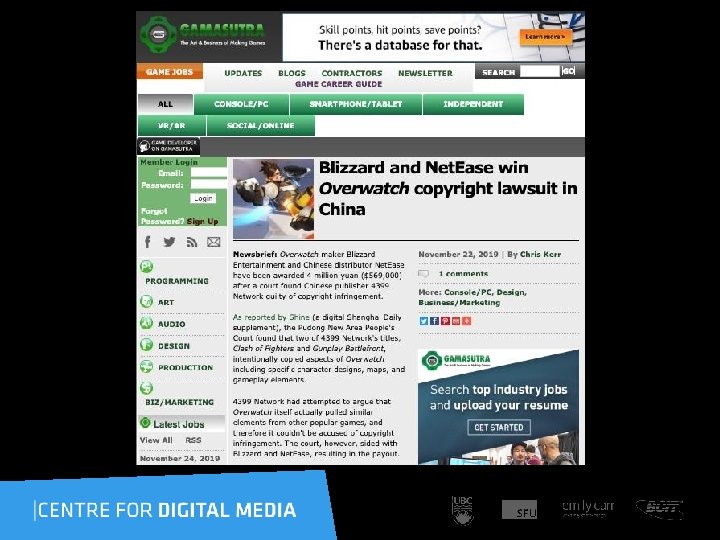Select the INDEPENDENT tab
This screenshot has height=540, width=720.
tap(473, 104)
